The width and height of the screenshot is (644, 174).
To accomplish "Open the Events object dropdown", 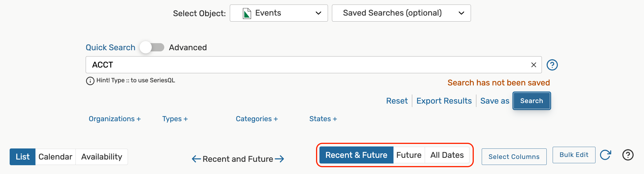I will (x=279, y=13).
